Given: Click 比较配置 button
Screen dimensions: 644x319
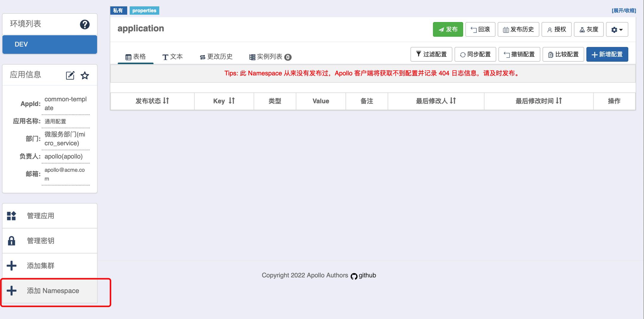Looking at the screenshot, I should 563,54.
